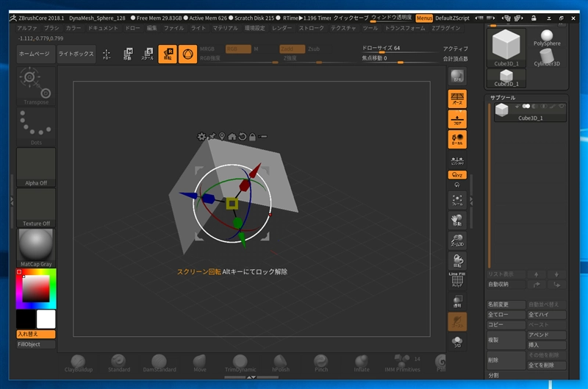This screenshot has width=588, height=389.
Task: Click the gizmo home icon
Action: [x=232, y=137]
